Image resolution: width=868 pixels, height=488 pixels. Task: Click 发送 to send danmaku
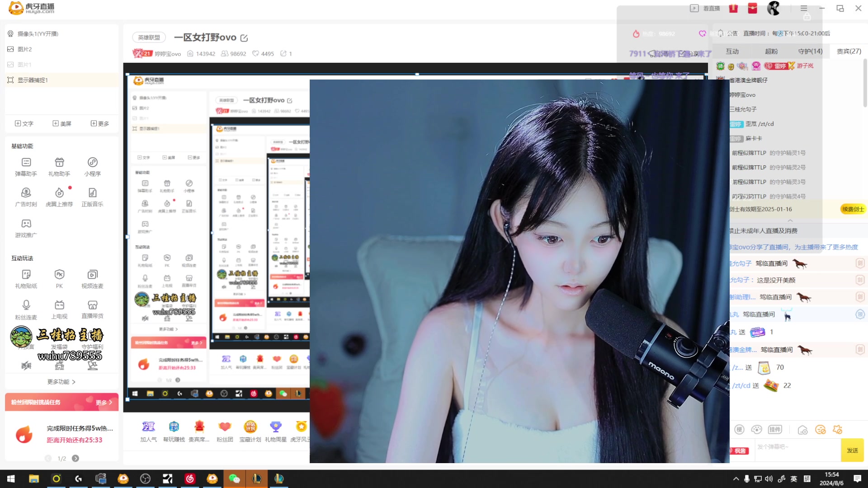pos(852,450)
